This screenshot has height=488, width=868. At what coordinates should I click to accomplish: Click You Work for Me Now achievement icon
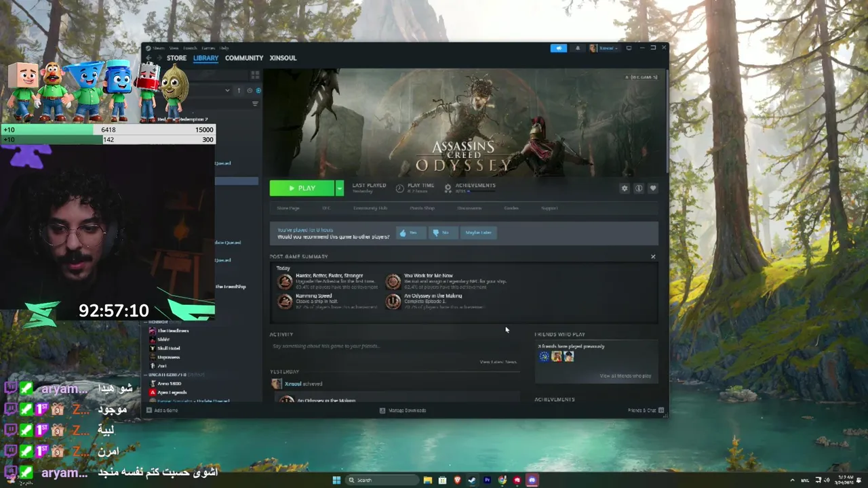click(x=393, y=281)
